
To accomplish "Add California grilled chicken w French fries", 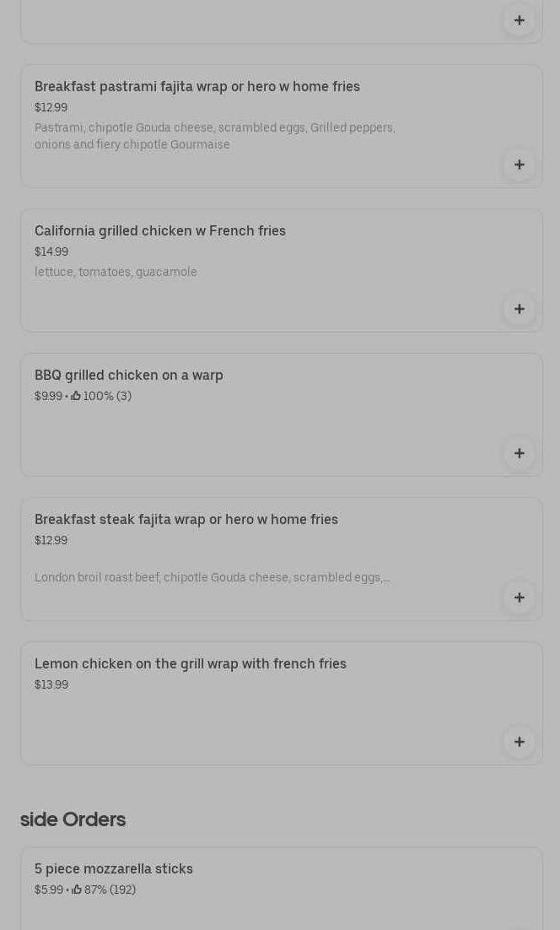I will [519, 309].
